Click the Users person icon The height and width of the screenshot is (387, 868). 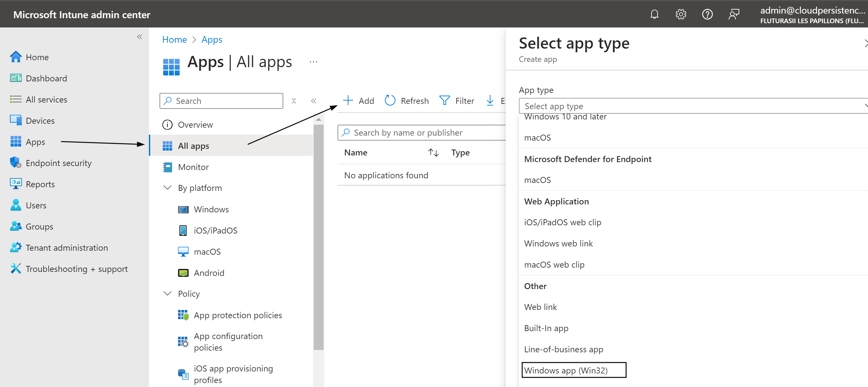16,205
